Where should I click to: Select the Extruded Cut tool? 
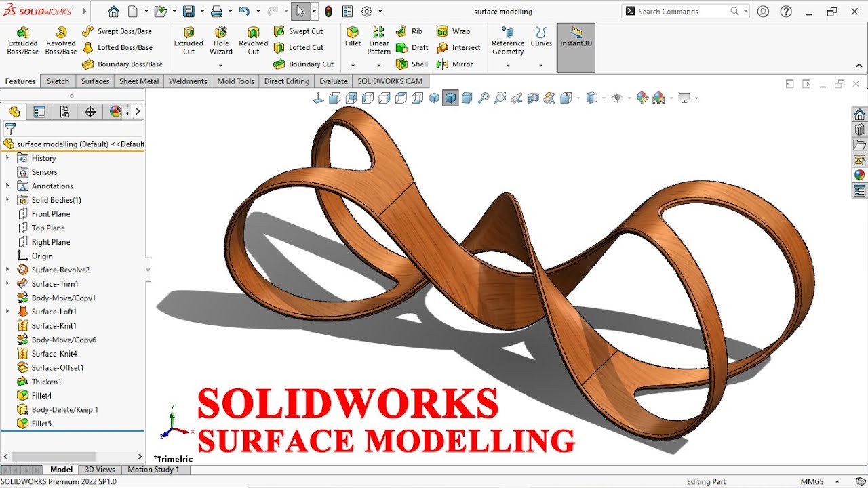click(189, 41)
